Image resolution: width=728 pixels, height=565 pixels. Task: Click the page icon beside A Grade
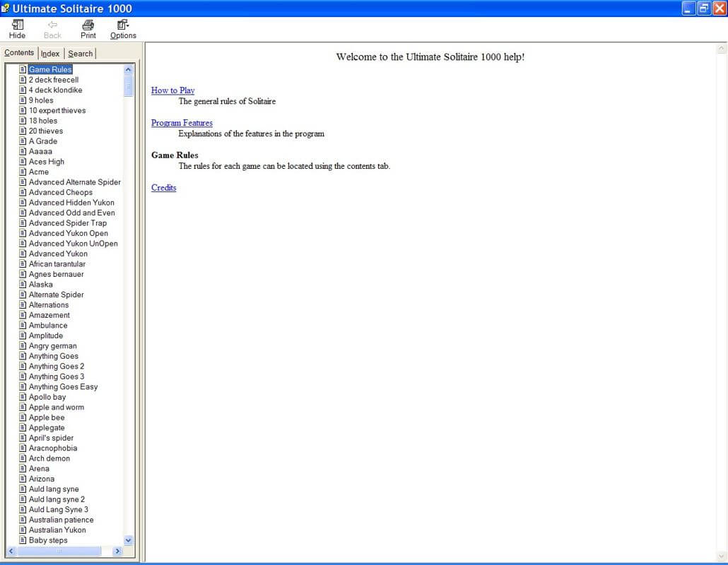[x=23, y=141]
